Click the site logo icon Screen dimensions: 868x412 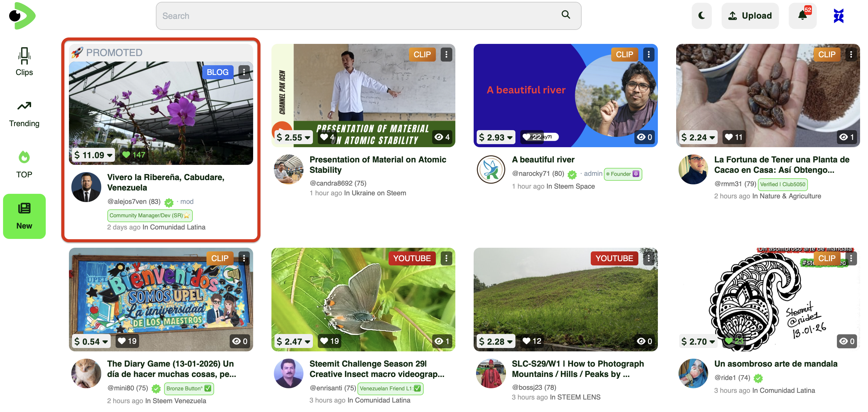(x=22, y=16)
